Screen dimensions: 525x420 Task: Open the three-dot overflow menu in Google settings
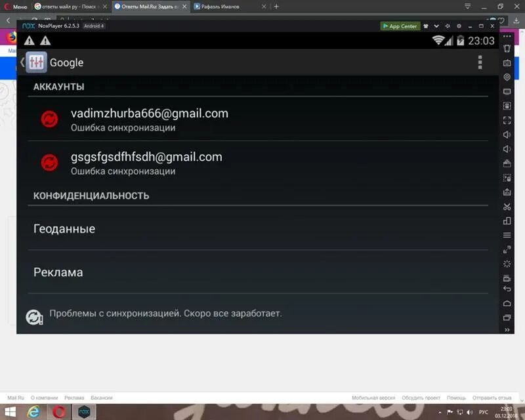point(480,62)
